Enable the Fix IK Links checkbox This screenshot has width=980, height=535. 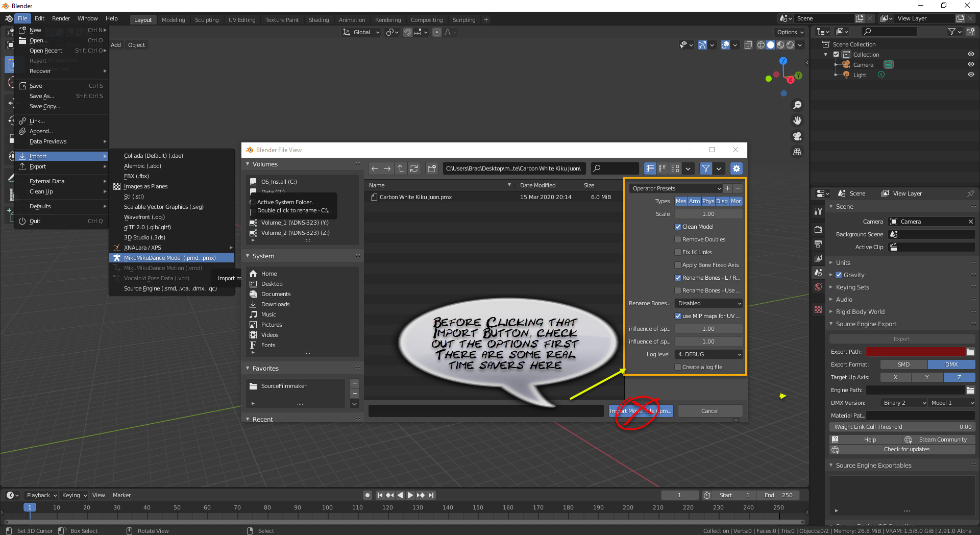pos(678,252)
